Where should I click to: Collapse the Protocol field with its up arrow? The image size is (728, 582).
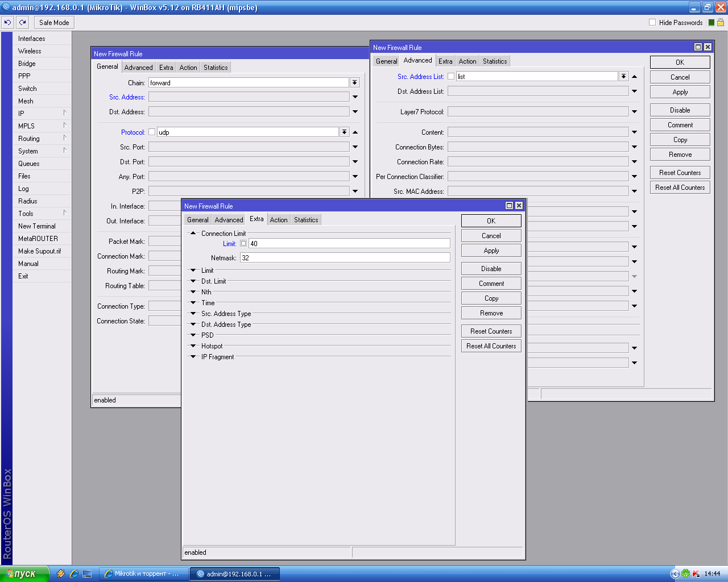(x=355, y=132)
